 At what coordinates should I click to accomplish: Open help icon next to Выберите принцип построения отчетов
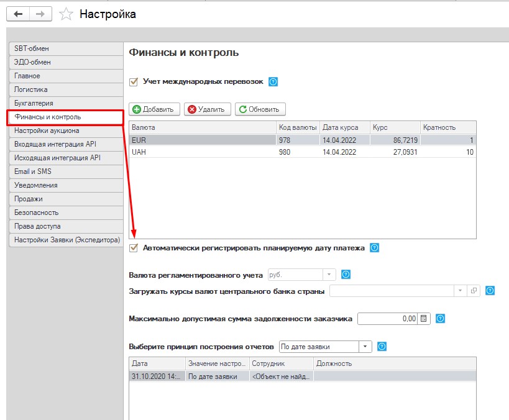(x=382, y=347)
